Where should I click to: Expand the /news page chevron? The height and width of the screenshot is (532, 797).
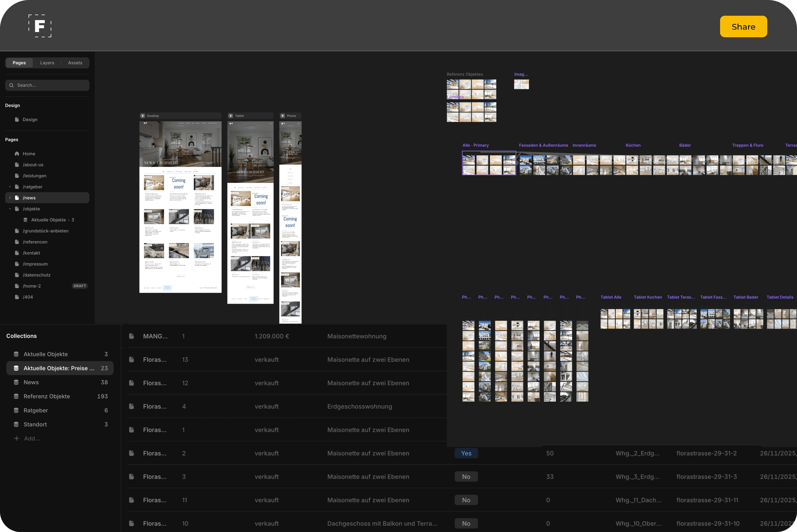10,198
